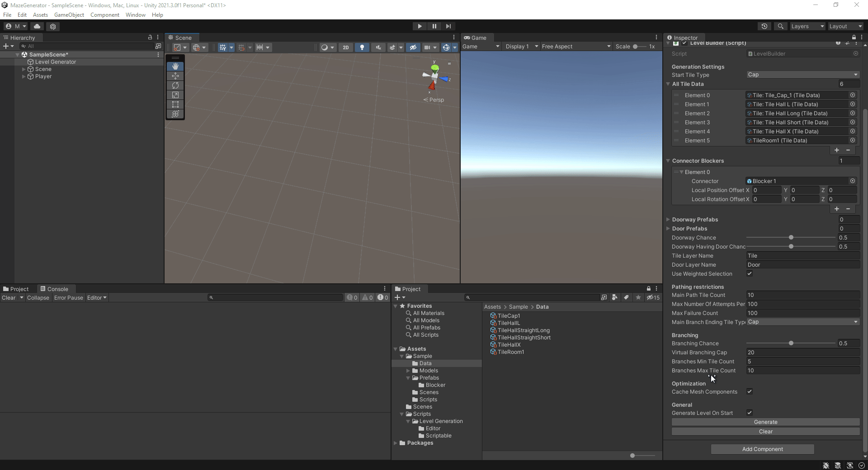
Task: Open Free Aspect dropdown in Game view
Action: (x=576, y=47)
